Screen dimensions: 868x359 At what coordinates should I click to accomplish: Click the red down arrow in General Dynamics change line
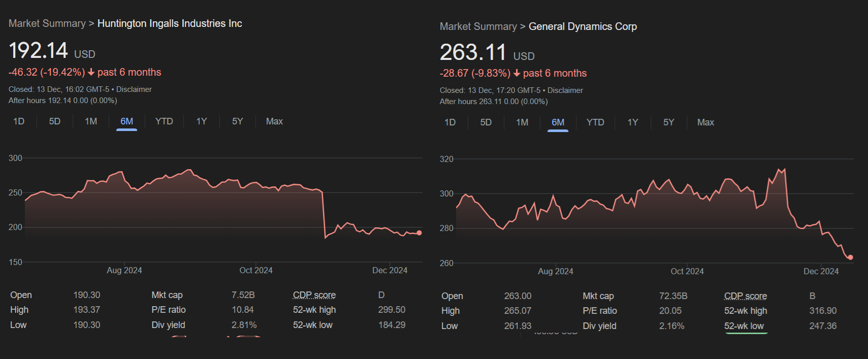pos(517,73)
